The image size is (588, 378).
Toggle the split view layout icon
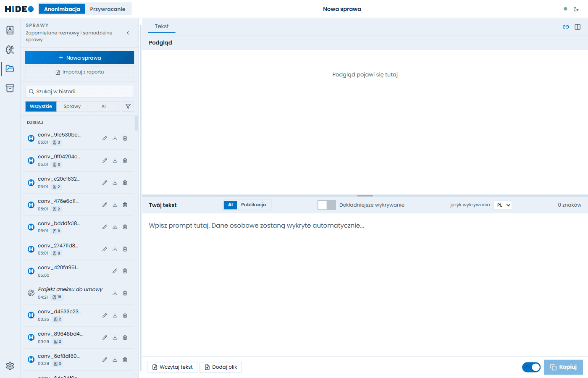(577, 27)
